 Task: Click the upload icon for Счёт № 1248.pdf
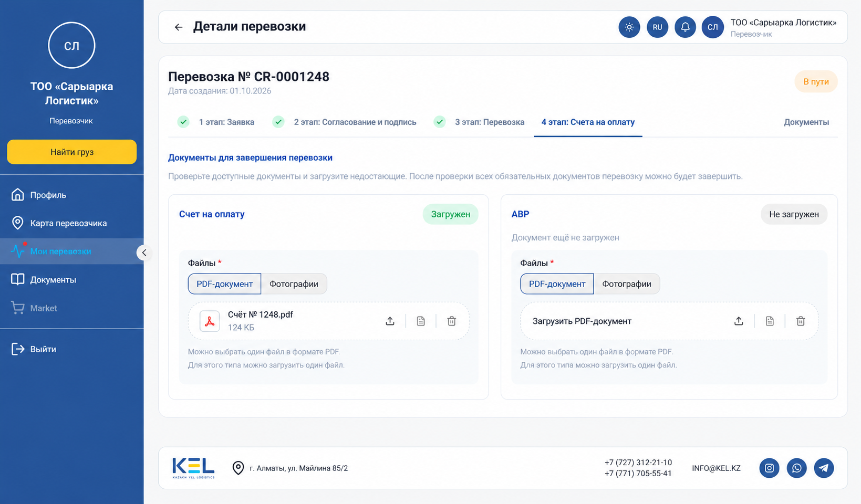pos(390,321)
